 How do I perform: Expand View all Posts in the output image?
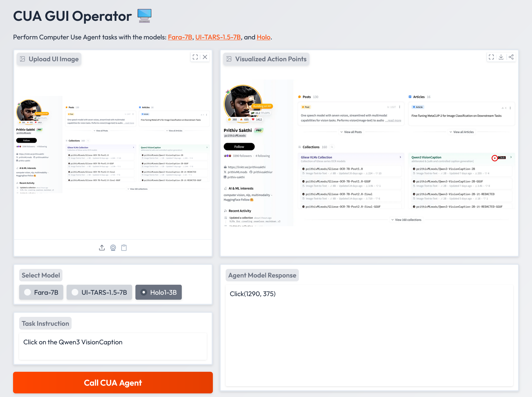(351, 132)
